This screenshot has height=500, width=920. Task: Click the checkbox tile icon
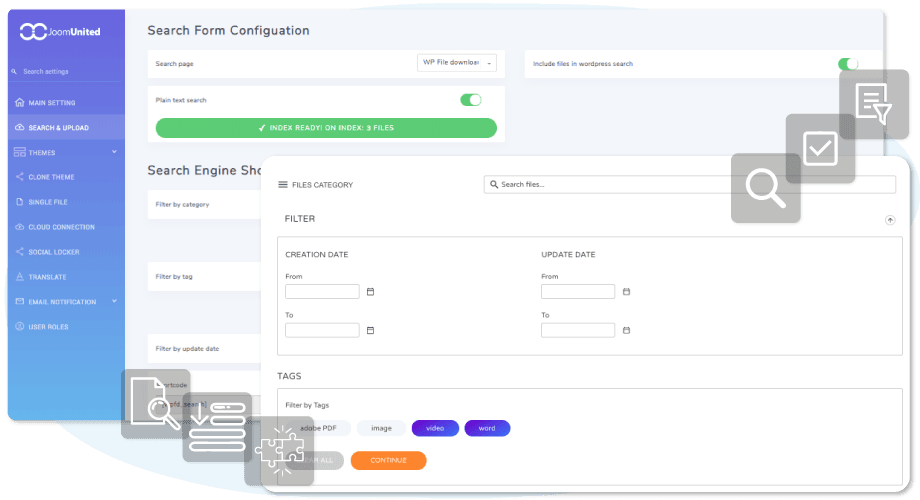[x=820, y=149]
